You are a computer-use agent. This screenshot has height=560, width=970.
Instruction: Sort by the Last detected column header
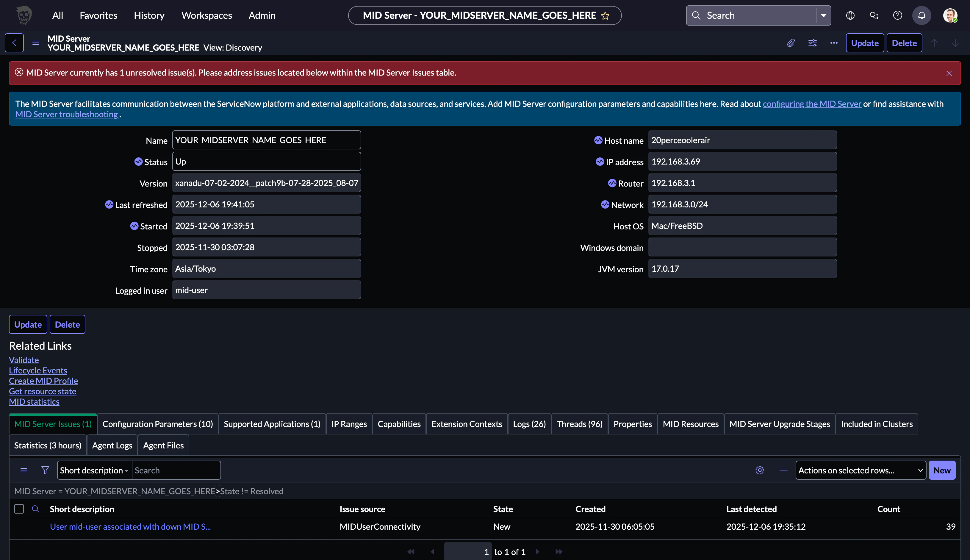point(752,509)
